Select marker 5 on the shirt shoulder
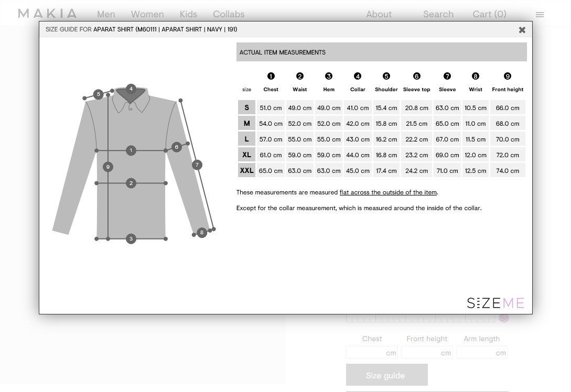This screenshot has height=392, width=571. [99, 94]
